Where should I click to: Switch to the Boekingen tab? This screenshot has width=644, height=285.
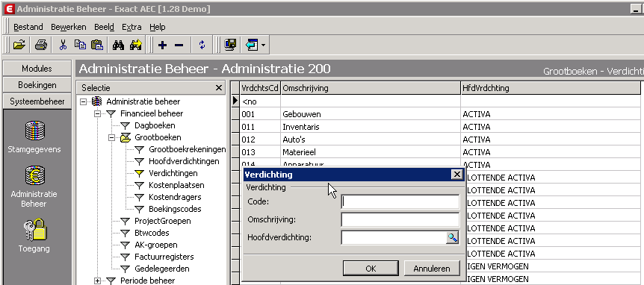click(x=37, y=85)
